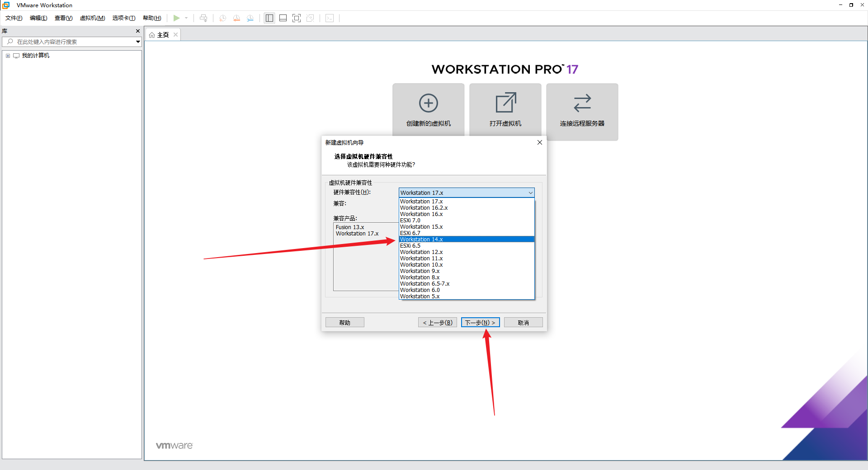Collapse the 硬件兼容性 combo box arrow
This screenshot has width=868, height=470.
coord(530,193)
